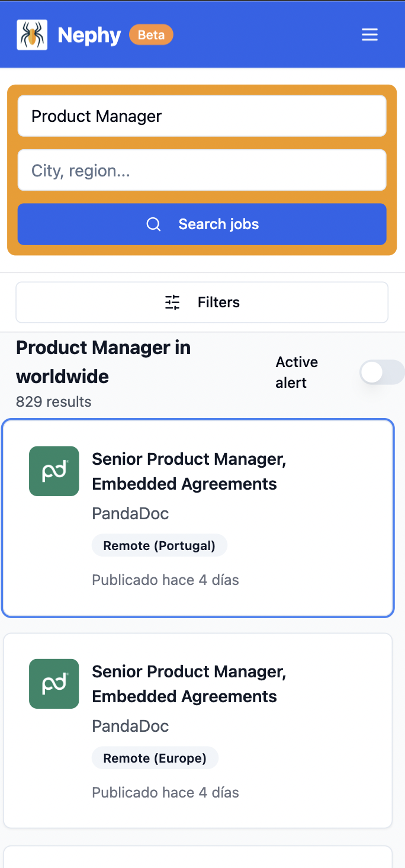
Task: Enable the Active alert switch
Action: (381, 372)
